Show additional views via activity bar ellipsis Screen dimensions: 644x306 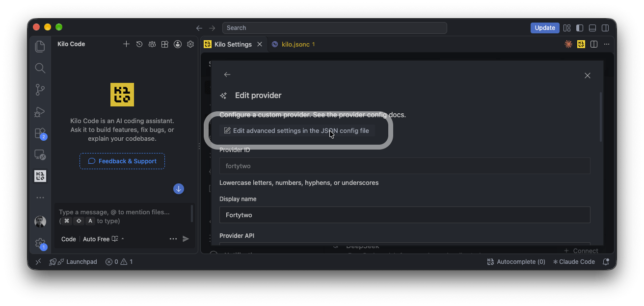(x=40, y=198)
